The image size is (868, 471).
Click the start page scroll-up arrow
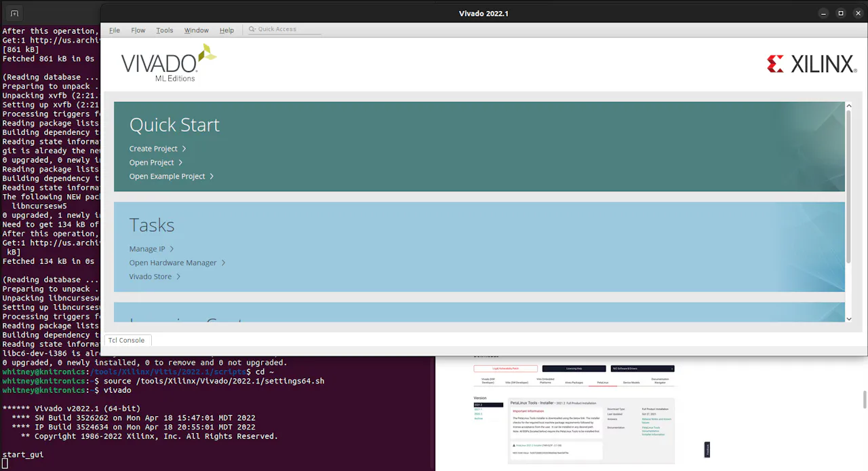coord(849,106)
